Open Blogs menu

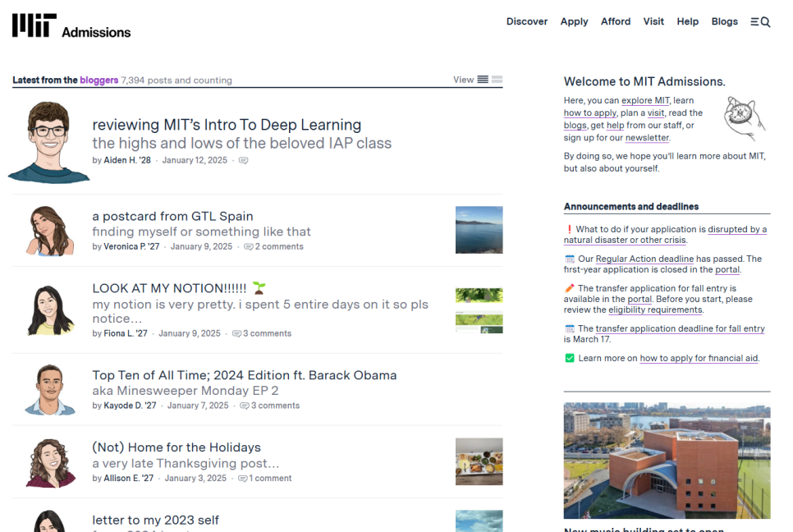click(724, 21)
